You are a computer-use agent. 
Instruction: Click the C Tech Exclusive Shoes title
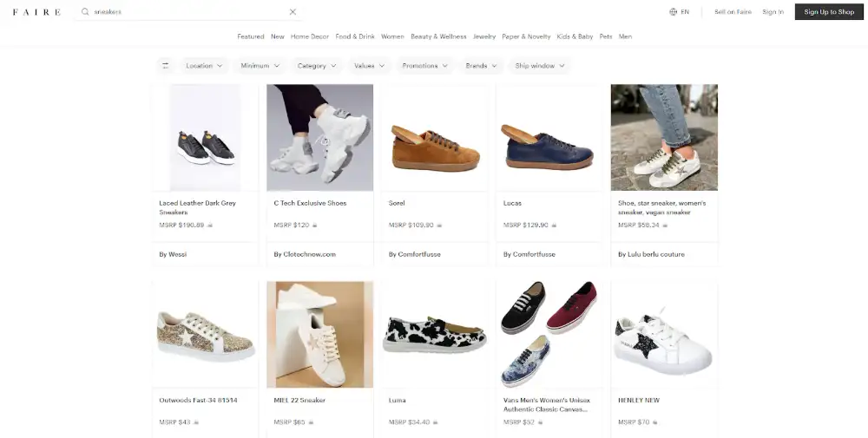point(310,203)
